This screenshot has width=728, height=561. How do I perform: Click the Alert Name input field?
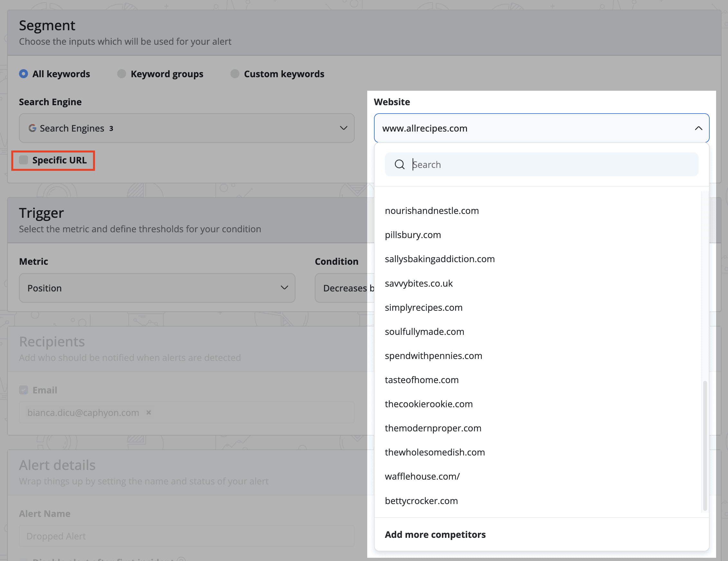[187, 536]
